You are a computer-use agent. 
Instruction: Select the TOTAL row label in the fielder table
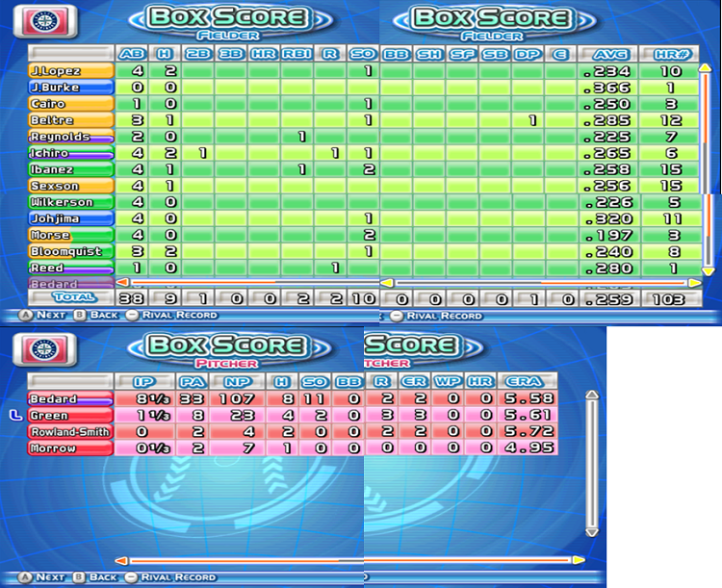pyautogui.click(x=71, y=297)
